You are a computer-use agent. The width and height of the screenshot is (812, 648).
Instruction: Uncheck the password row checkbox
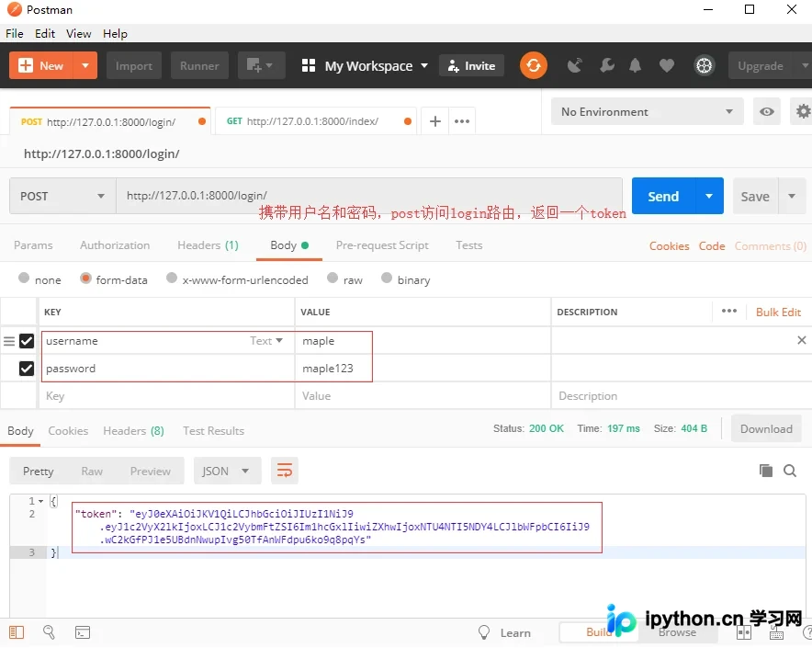27,369
